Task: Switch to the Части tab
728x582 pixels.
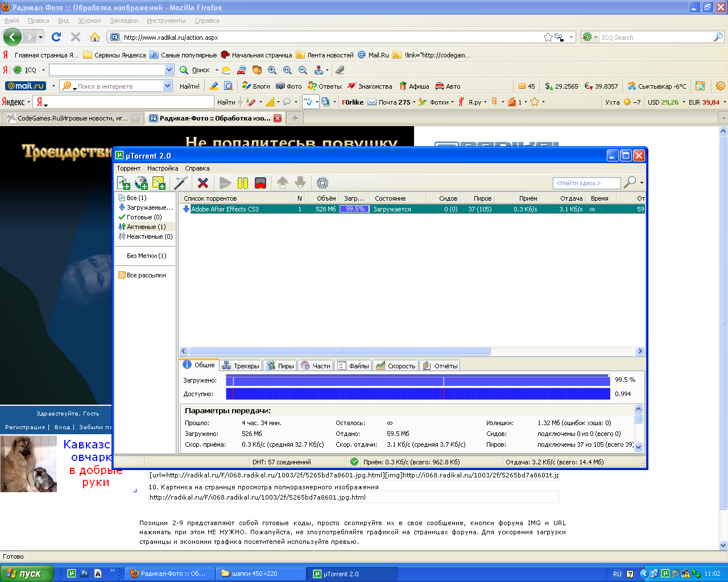Action: pyautogui.click(x=316, y=366)
